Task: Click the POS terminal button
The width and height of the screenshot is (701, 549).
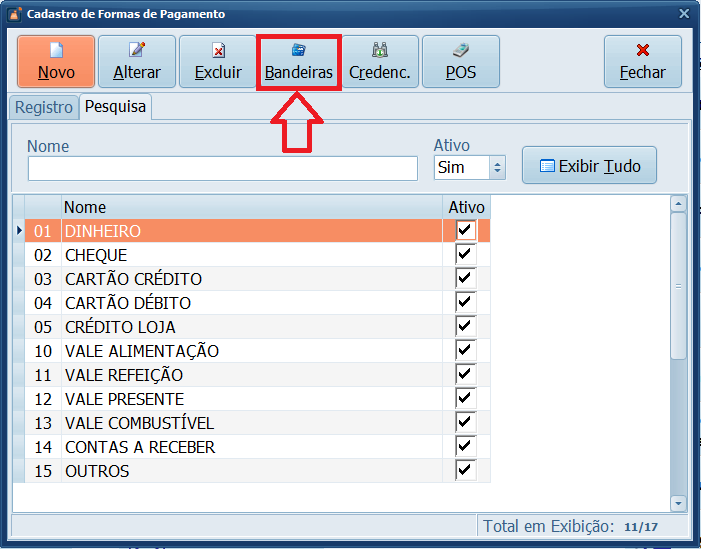Action: click(460, 62)
